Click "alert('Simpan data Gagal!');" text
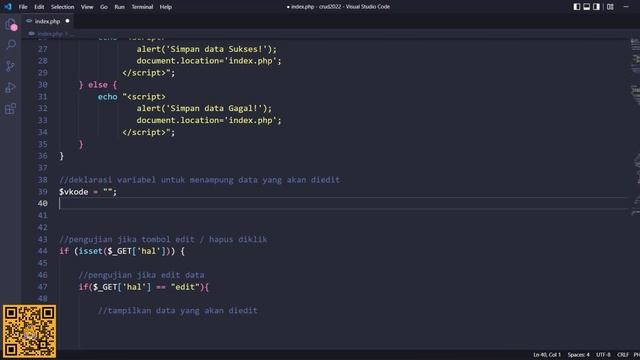640x360 pixels. click(x=204, y=108)
